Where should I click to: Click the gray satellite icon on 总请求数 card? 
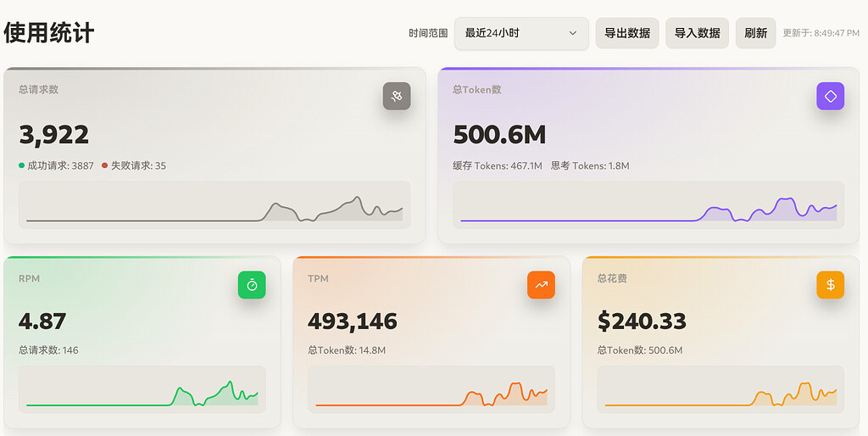(x=397, y=96)
